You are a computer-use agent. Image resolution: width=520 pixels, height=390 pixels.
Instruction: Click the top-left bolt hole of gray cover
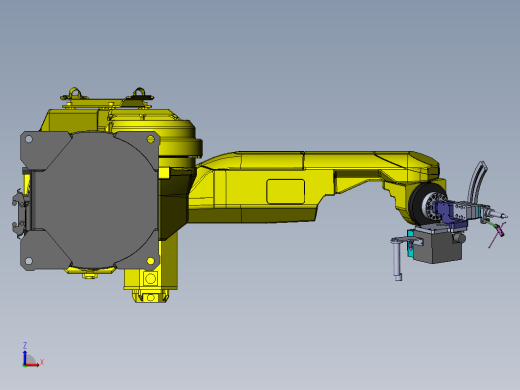(x=29, y=139)
